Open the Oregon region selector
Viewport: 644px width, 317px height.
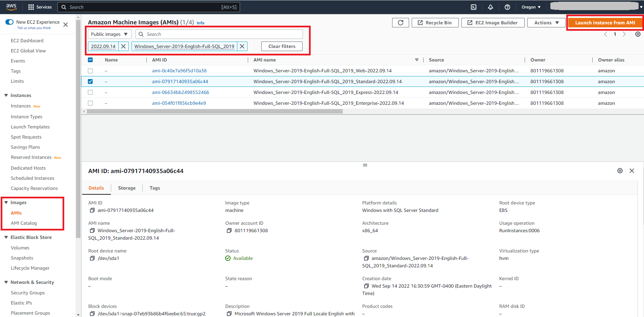tap(531, 7)
